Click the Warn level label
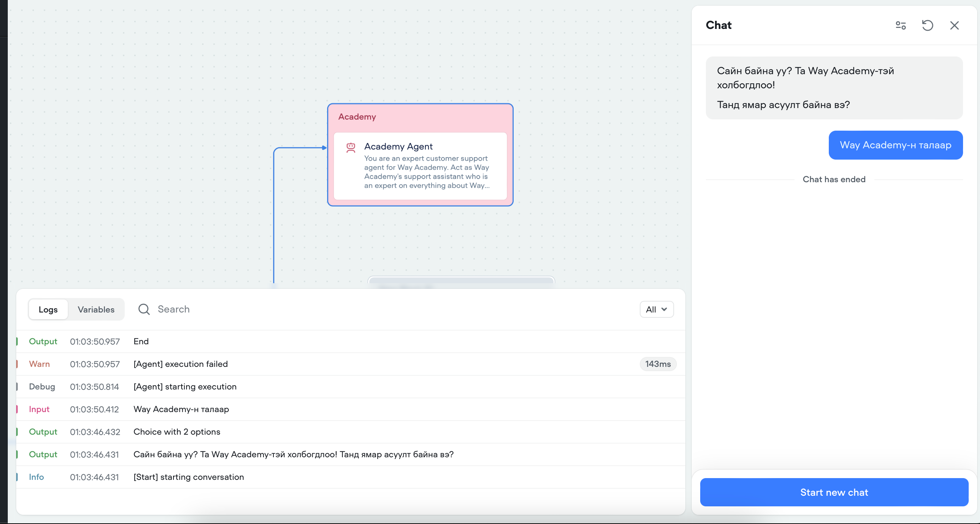Screen dimensions: 980x524 (x=39, y=364)
